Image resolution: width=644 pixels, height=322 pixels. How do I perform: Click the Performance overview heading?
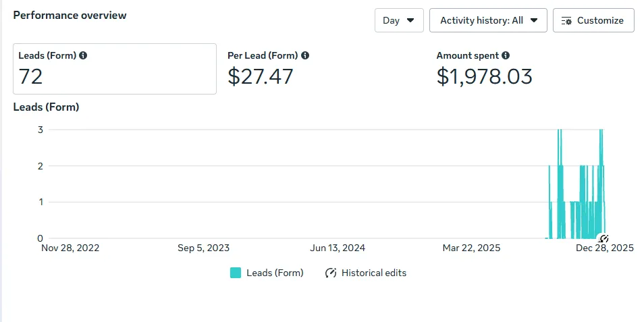pyautogui.click(x=70, y=14)
